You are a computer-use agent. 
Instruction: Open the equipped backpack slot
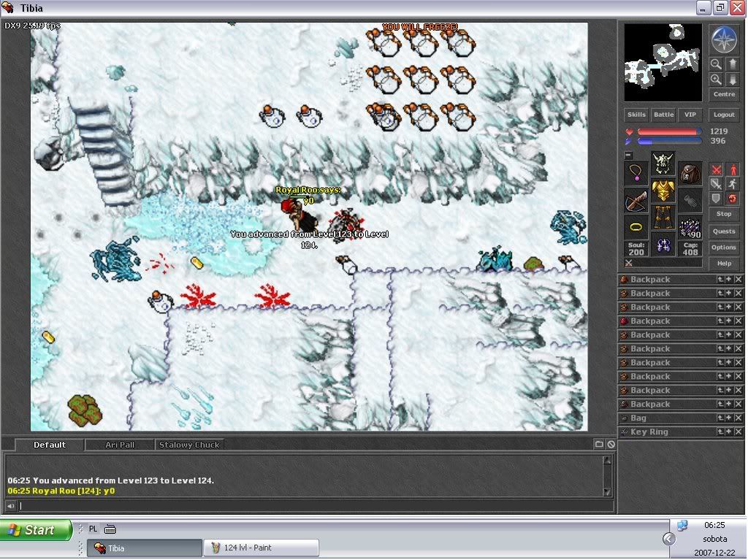[x=690, y=174]
